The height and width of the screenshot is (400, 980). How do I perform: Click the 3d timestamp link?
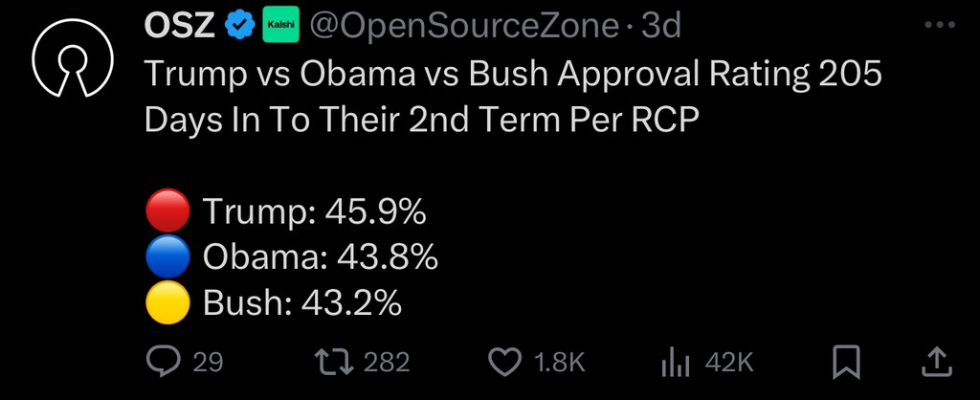[x=661, y=26]
